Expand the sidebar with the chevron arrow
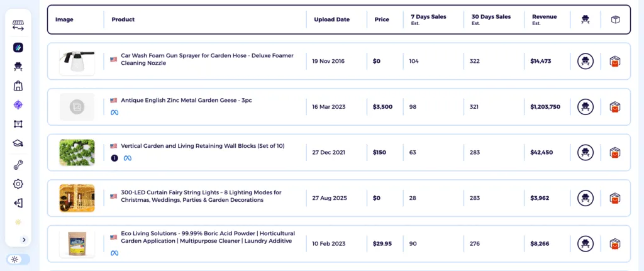The image size is (644, 271). 24,240
